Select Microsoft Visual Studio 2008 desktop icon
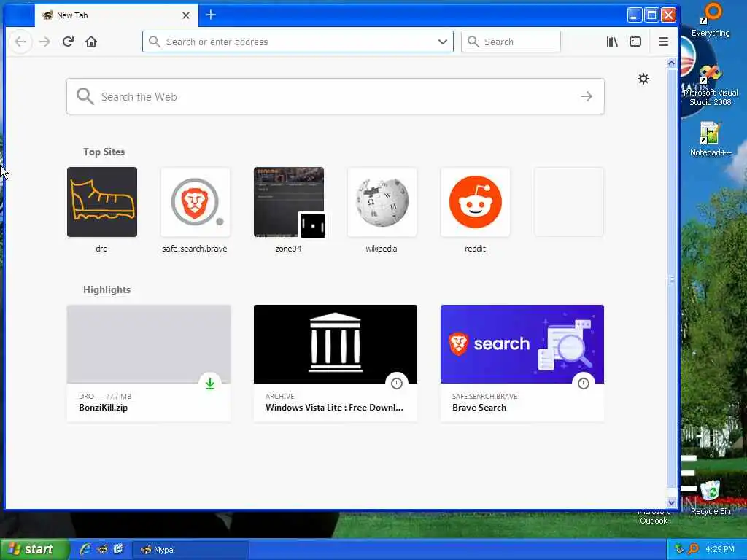This screenshot has height=560, width=747. 711,87
